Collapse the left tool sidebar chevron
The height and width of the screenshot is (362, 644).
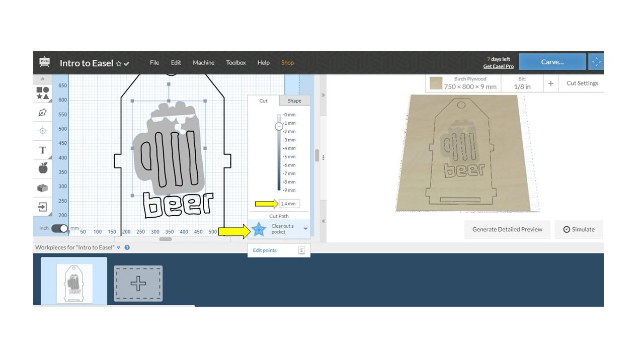[43, 79]
